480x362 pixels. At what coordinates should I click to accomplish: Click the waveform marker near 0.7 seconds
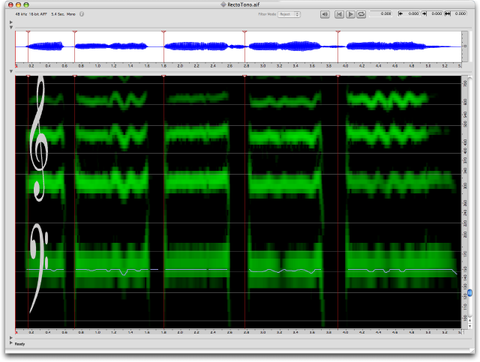click(75, 32)
